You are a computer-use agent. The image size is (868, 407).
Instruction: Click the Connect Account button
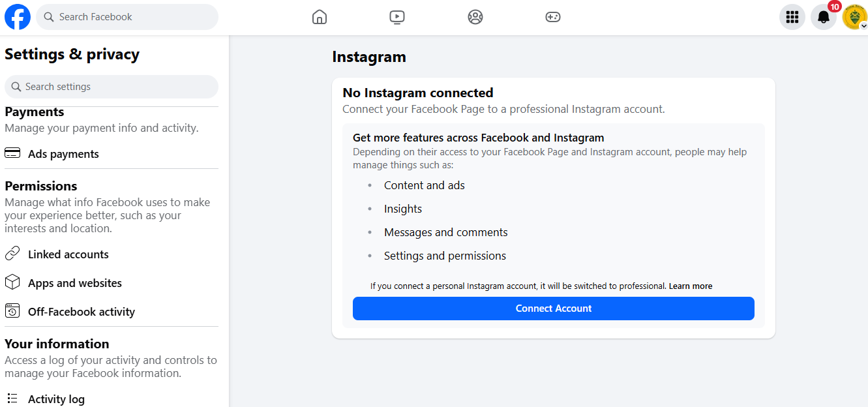554,309
